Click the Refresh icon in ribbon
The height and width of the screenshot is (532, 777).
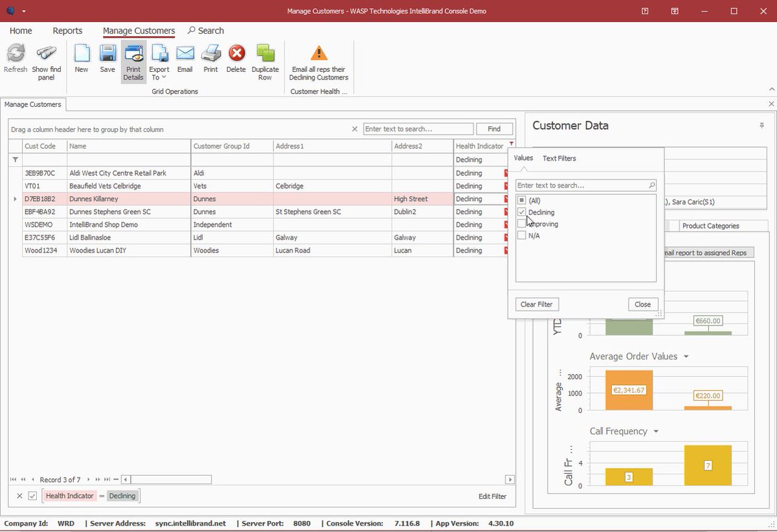[x=16, y=53]
